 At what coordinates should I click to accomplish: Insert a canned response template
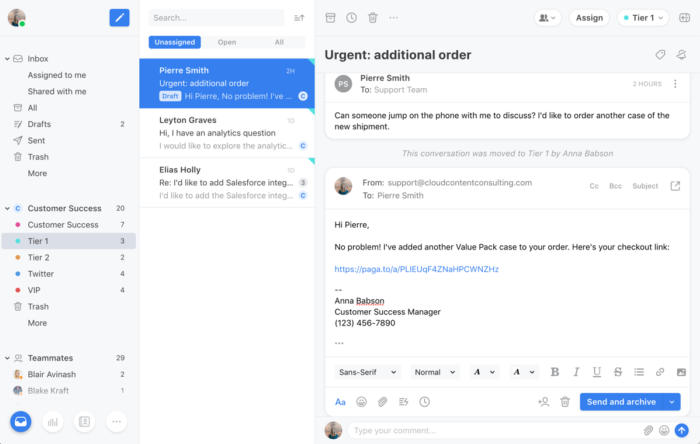click(x=404, y=402)
